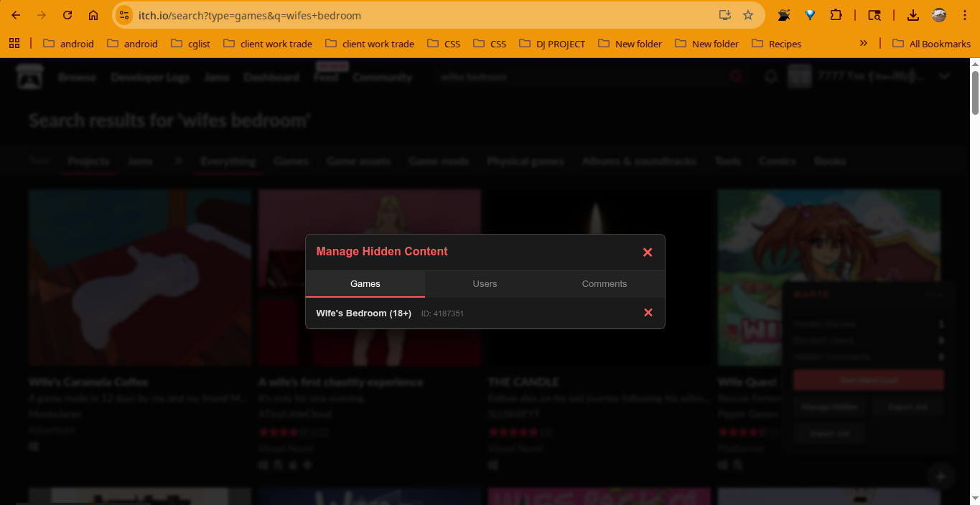Click the itch.io logo behind the dialog
980x505 pixels.
tap(29, 77)
